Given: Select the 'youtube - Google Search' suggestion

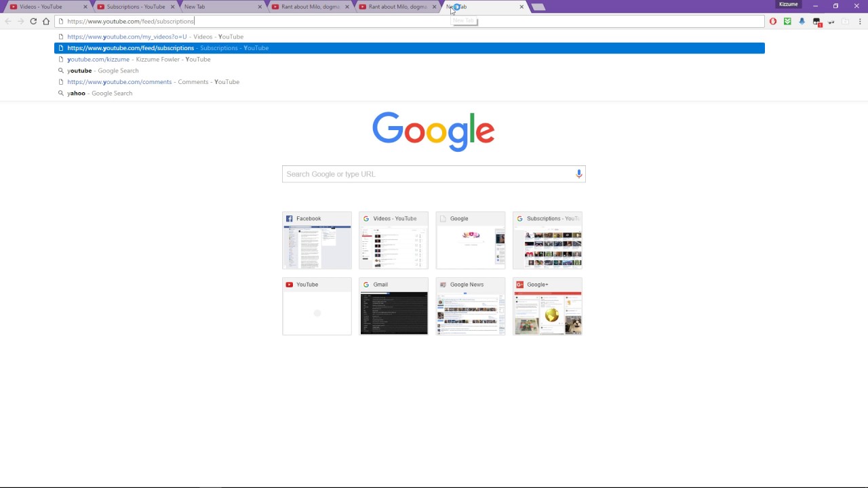Looking at the screenshot, I should pyautogui.click(x=410, y=70).
